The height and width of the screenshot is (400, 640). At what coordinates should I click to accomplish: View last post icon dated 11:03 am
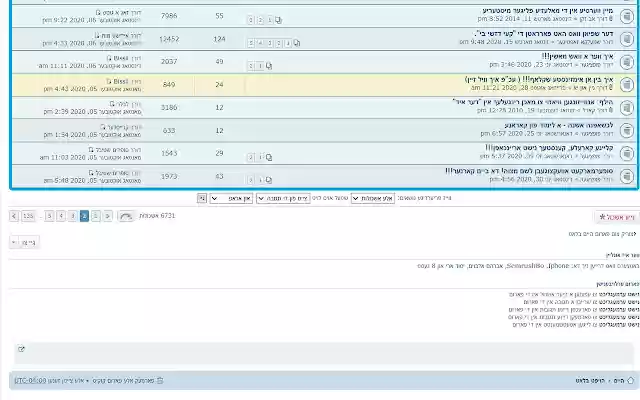coord(91,150)
